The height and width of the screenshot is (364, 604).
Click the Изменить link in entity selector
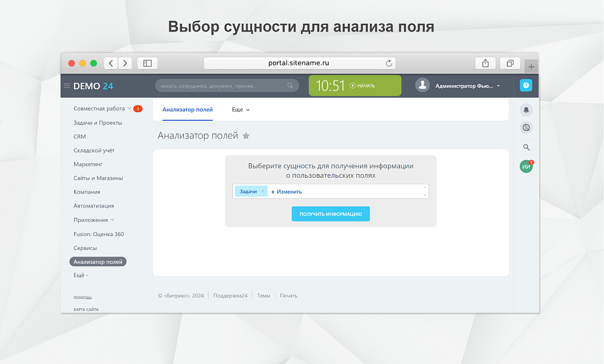point(287,192)
